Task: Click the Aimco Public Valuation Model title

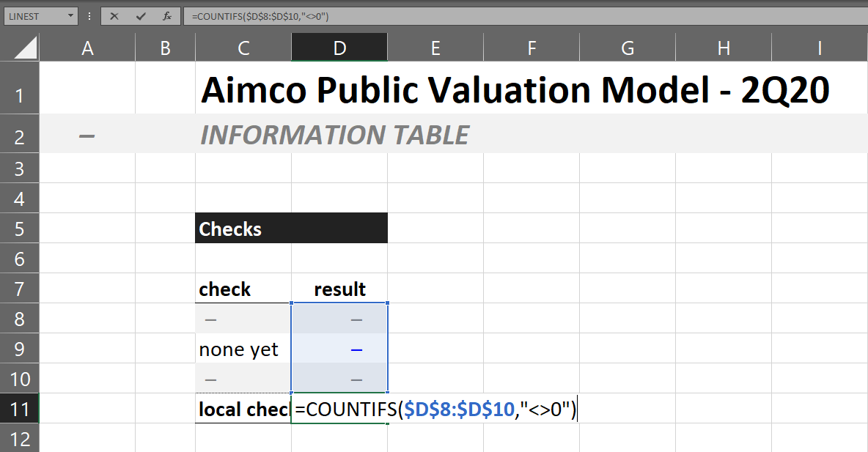Action: click(515, 89)
